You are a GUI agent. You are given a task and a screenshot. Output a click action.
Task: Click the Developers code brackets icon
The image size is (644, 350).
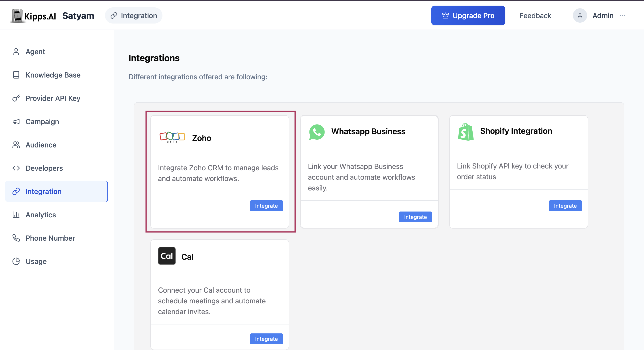[x=16, y=168]
